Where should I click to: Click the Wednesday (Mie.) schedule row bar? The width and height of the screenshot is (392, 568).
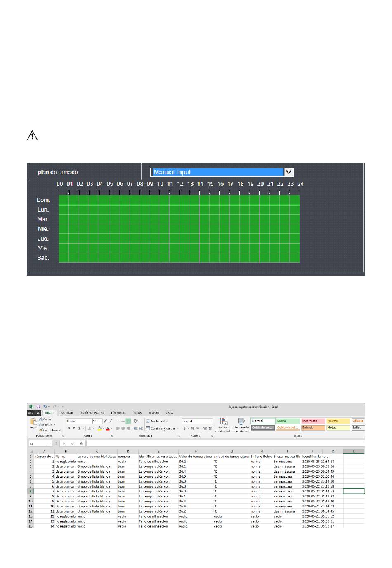pos(179,229)
